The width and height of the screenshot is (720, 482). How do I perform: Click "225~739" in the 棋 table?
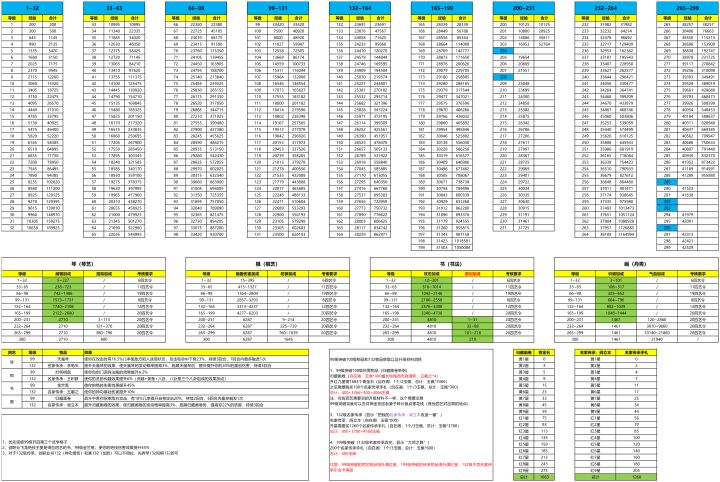[288, 326]
